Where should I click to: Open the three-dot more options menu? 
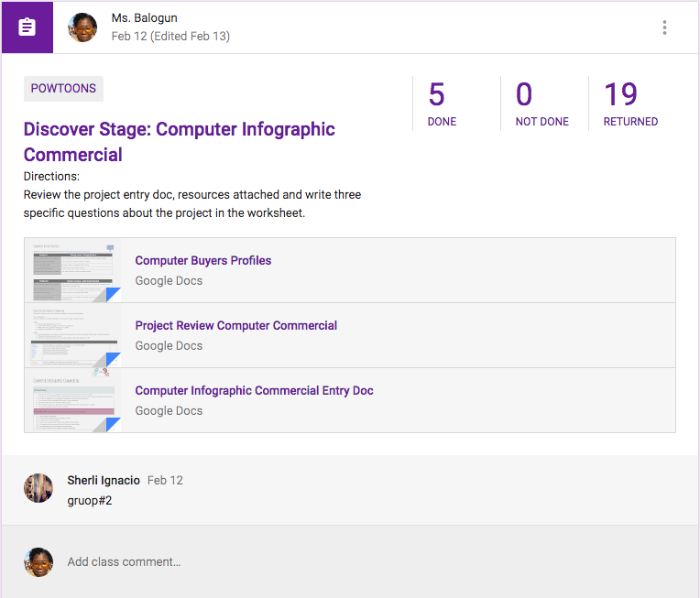click(x=664, y=27)
